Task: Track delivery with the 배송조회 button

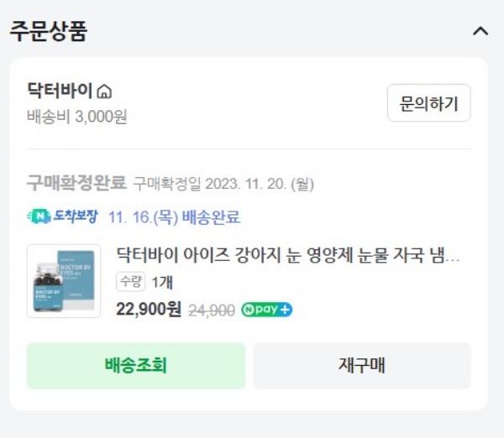Action: pyautogui.click(x=136, y=366)
